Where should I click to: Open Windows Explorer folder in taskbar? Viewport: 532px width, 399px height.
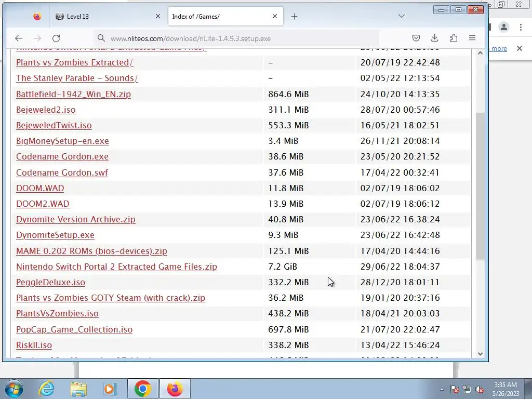point(78,389)
